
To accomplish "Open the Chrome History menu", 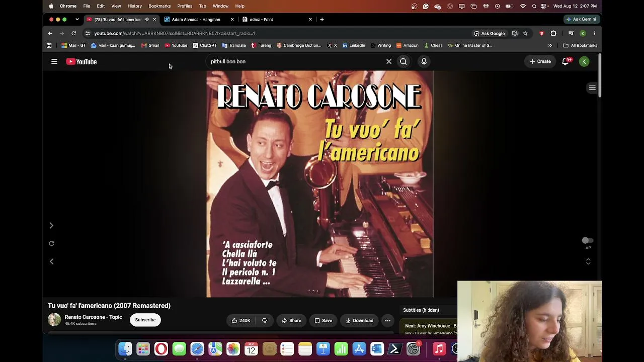I will 134,6.
